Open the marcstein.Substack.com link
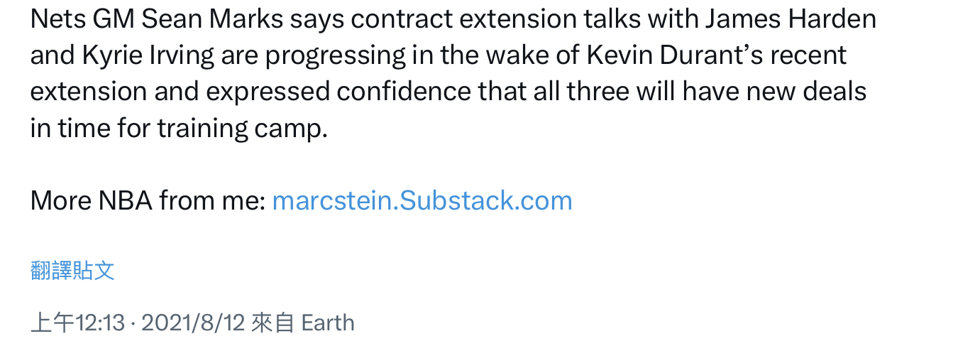 (422, 201)
